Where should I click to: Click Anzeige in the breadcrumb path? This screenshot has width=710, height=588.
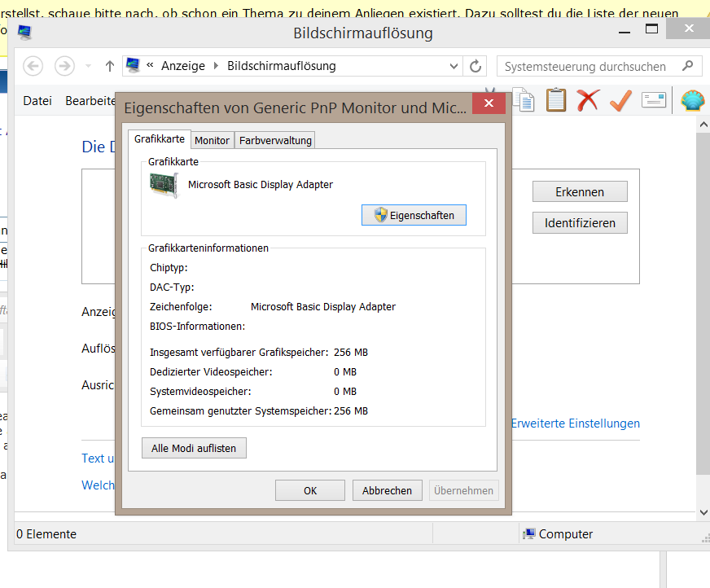coord(183,66)
